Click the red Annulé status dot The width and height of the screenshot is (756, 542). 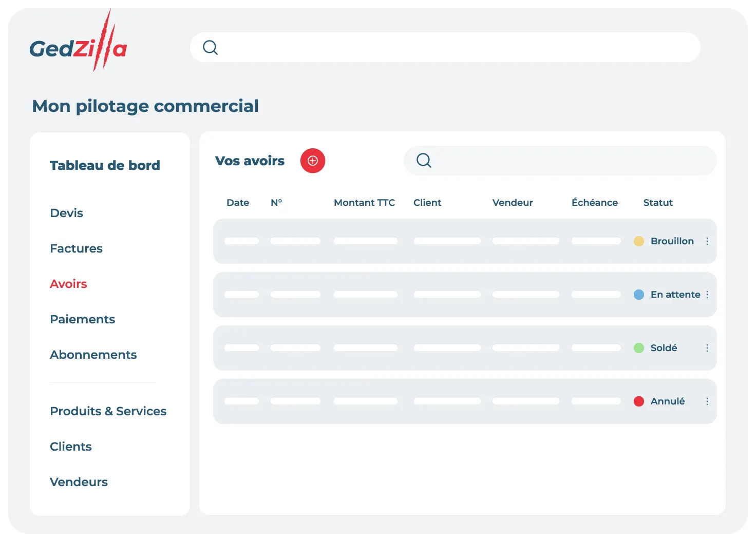click(639, 401)
